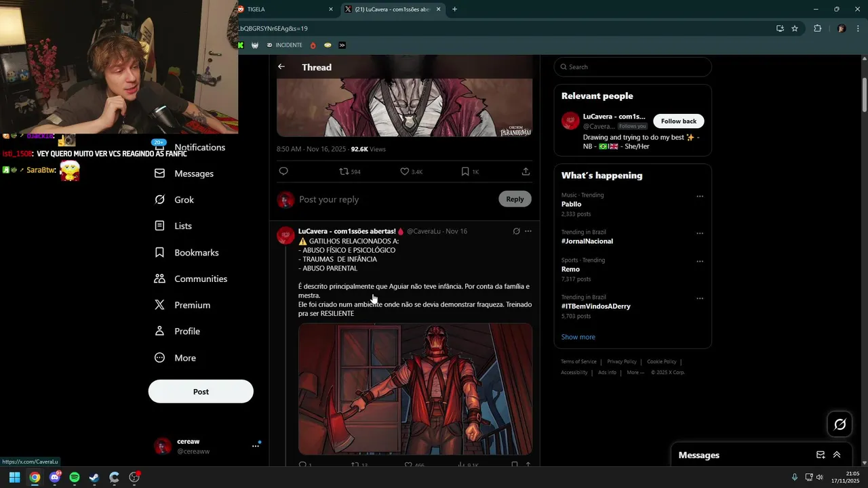
Task: Go back with the Thread arrow
Action: (x=281, y=66)
